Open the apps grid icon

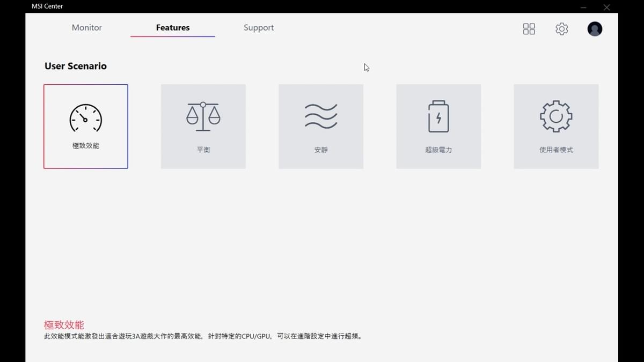pyautogui.click(x=529, y=29)
